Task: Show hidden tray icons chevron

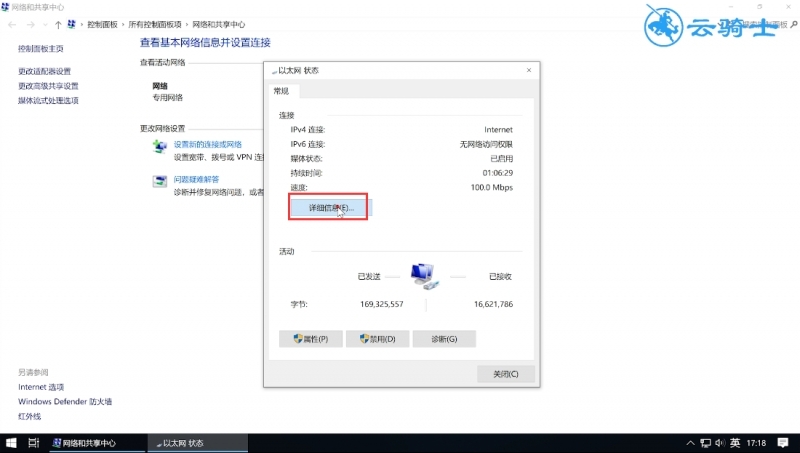Action: click(x=690, y=443)
